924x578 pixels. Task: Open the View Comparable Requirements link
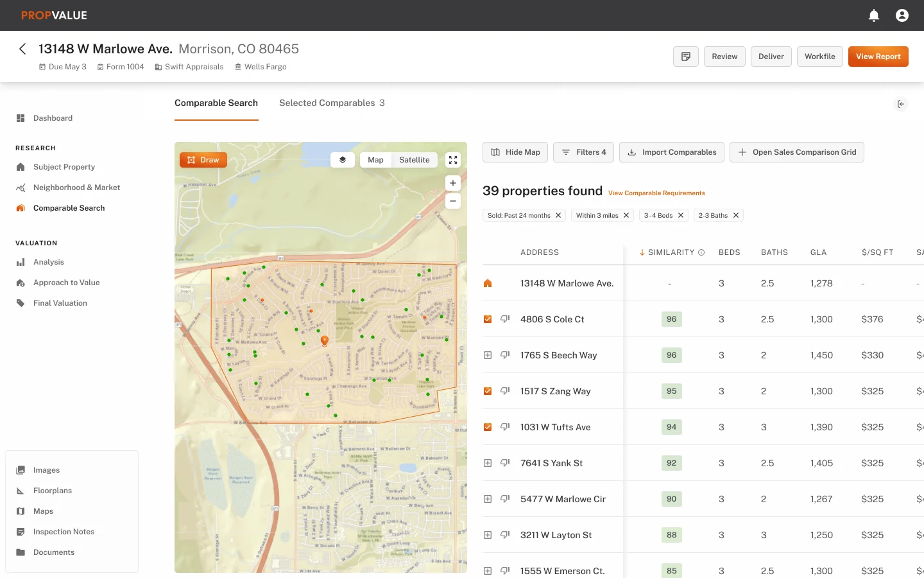pos(656,193)
